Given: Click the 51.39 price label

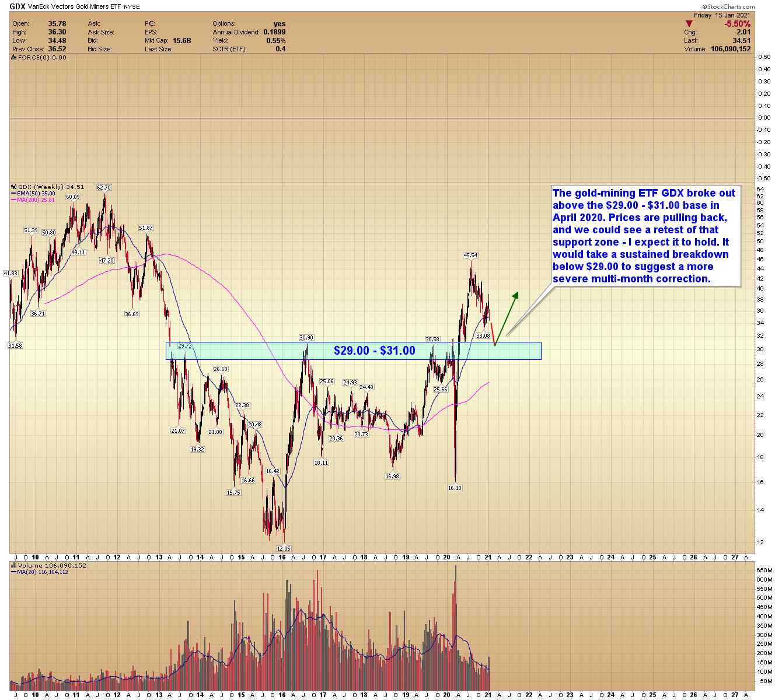Looking at the screenshot, I should tap(31, 230).
